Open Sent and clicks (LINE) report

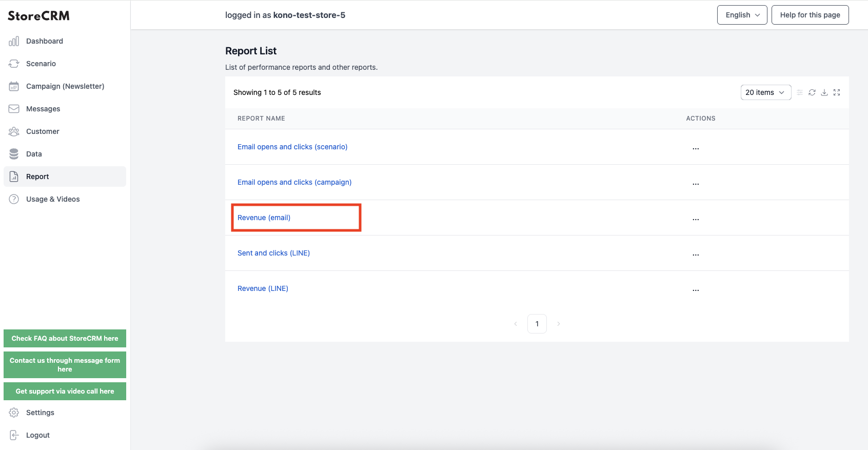coord(273,253)
